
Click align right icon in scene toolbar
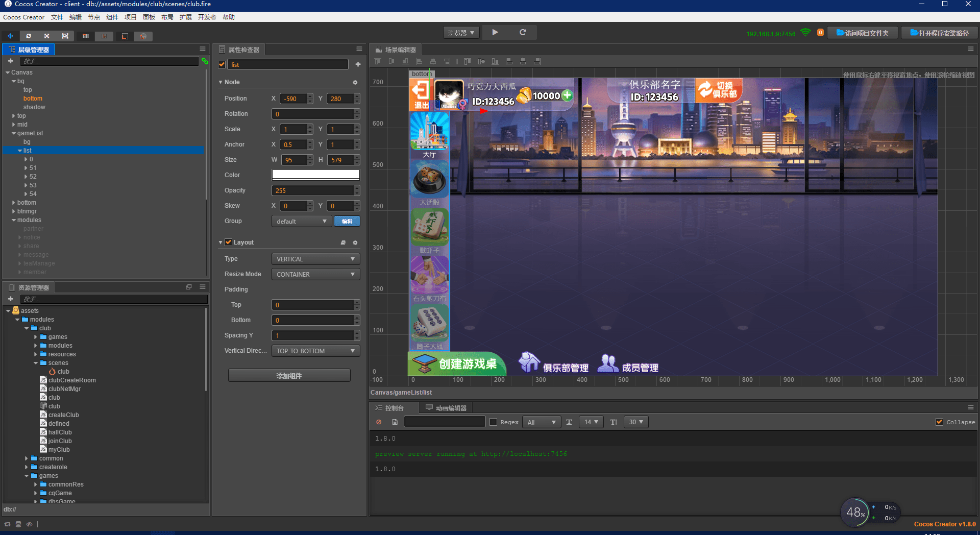point(447,61)
